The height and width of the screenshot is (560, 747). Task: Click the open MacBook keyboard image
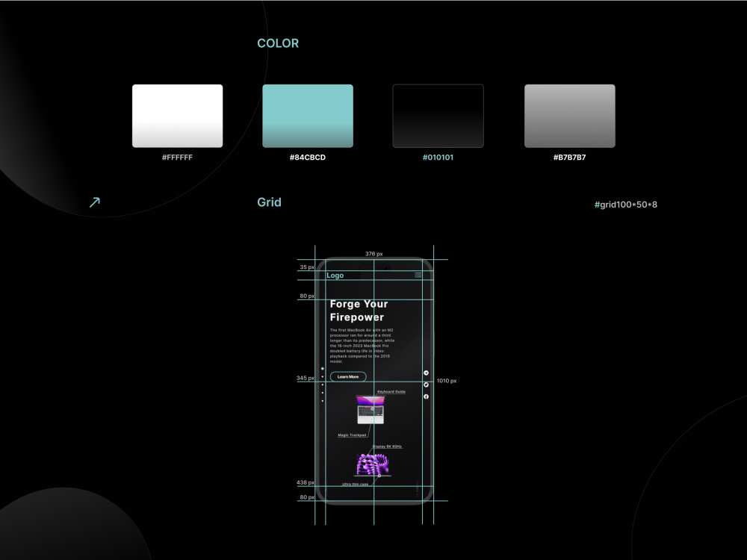click(x=371, y=409)
